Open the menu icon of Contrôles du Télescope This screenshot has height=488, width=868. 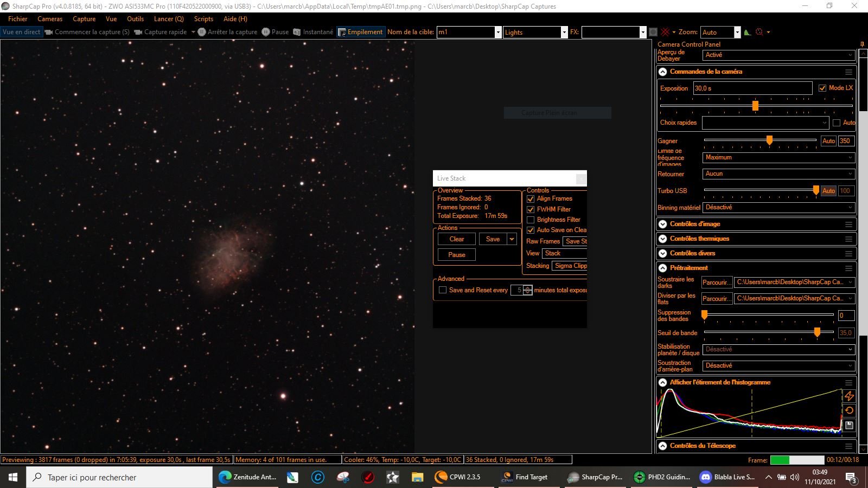click(848, 446)
